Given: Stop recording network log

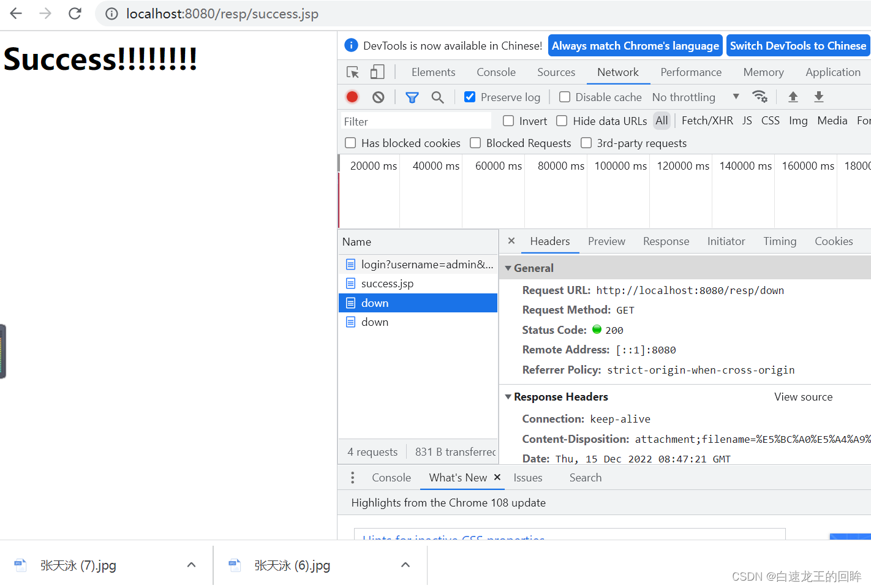Looking at the screenshot, I should [x=352, y=97].
